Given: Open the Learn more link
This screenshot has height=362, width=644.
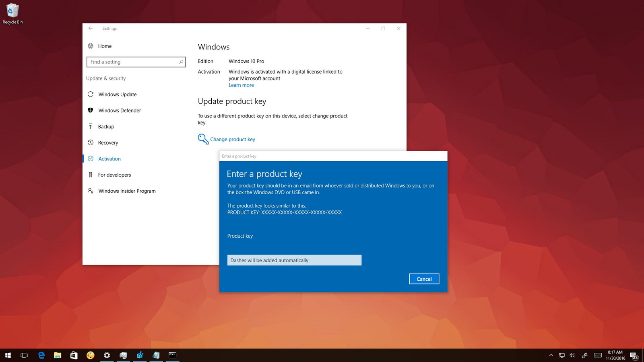Looking at the screenshot, I should (x=241, y=85).
